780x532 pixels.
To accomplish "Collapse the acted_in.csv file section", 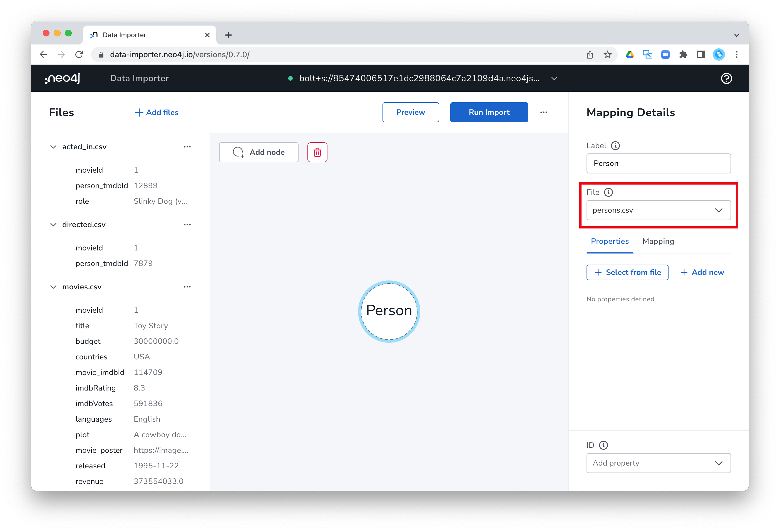I will click(x=53, y=147).
